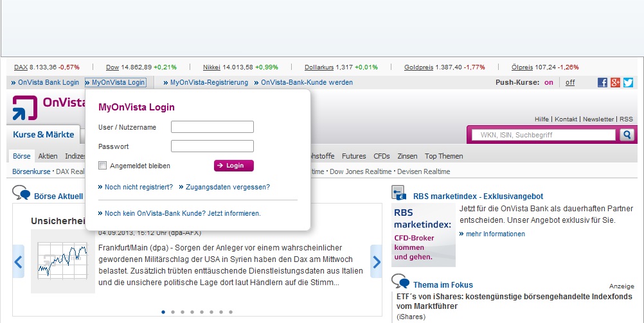Click Zugangsdaten vergessen? link
644x323 pixels.
pyautogui.click(x=224, y=187)
